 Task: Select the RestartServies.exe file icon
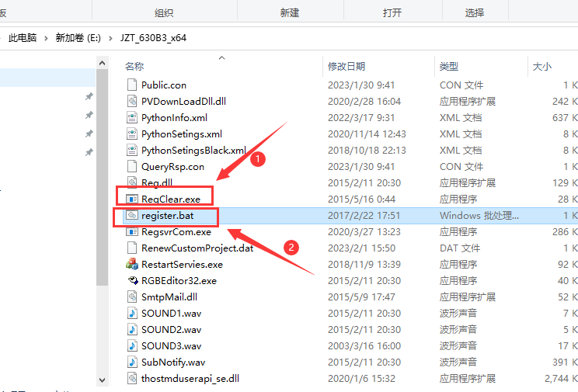tap(132, 265)
